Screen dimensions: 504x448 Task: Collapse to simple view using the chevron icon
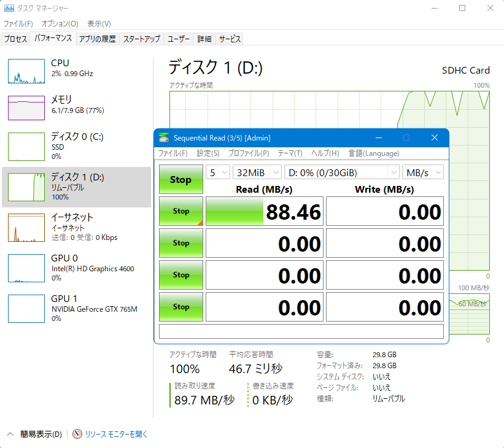(x=10, y=434)
